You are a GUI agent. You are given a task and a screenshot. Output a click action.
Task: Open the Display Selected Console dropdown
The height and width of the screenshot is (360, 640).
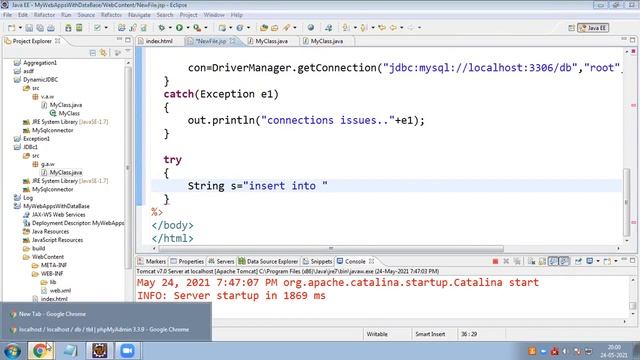click(x=598, y=261)
